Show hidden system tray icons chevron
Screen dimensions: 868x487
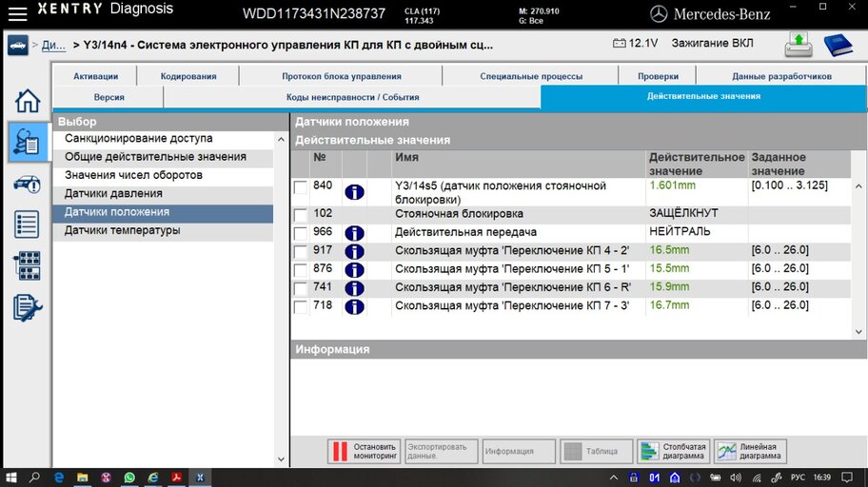pyautogui.click(x=613, y=477)
